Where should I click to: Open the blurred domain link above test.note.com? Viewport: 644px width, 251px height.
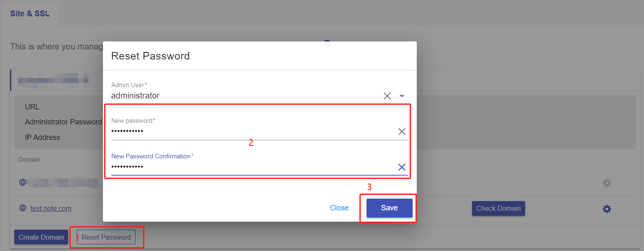point(67,183)
